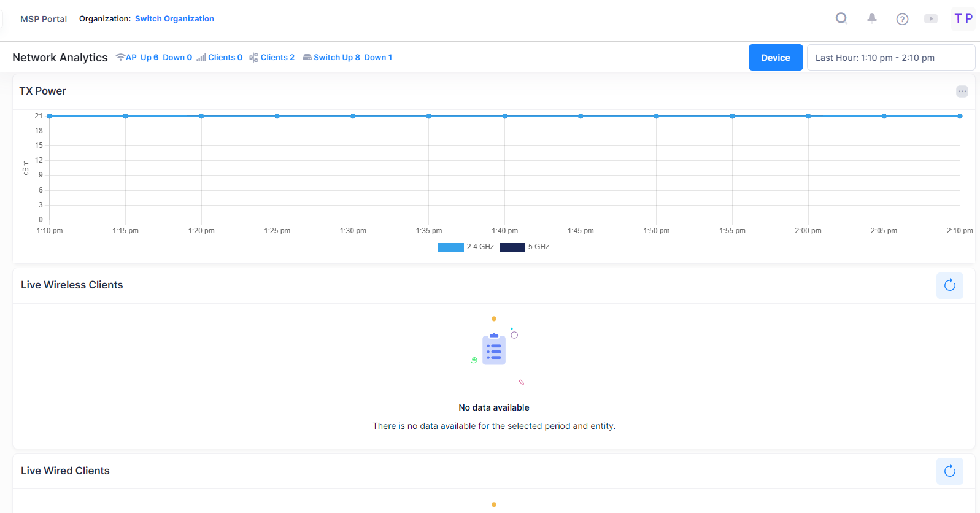
Task: Open TX Power chart options menu
Action: point(962,91)
